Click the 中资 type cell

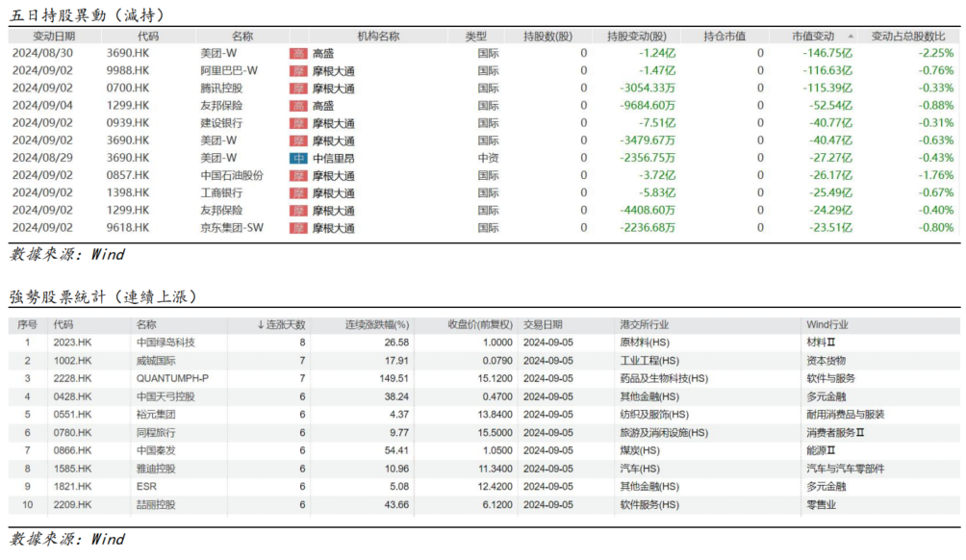coord(488,159)
